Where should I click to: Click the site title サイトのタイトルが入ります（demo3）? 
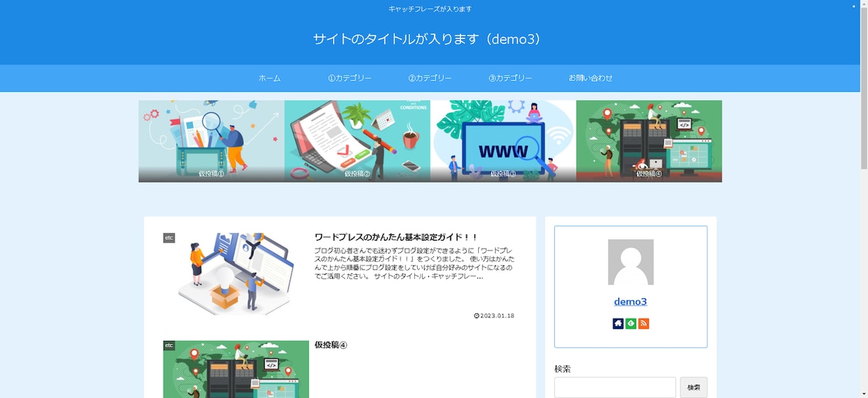click(x=430, y=39)
